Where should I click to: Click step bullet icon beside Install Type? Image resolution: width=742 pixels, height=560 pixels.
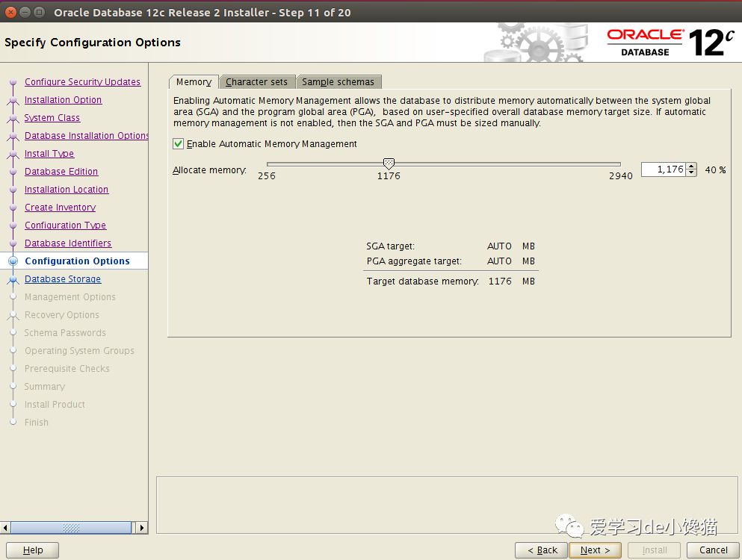(13, 155)
